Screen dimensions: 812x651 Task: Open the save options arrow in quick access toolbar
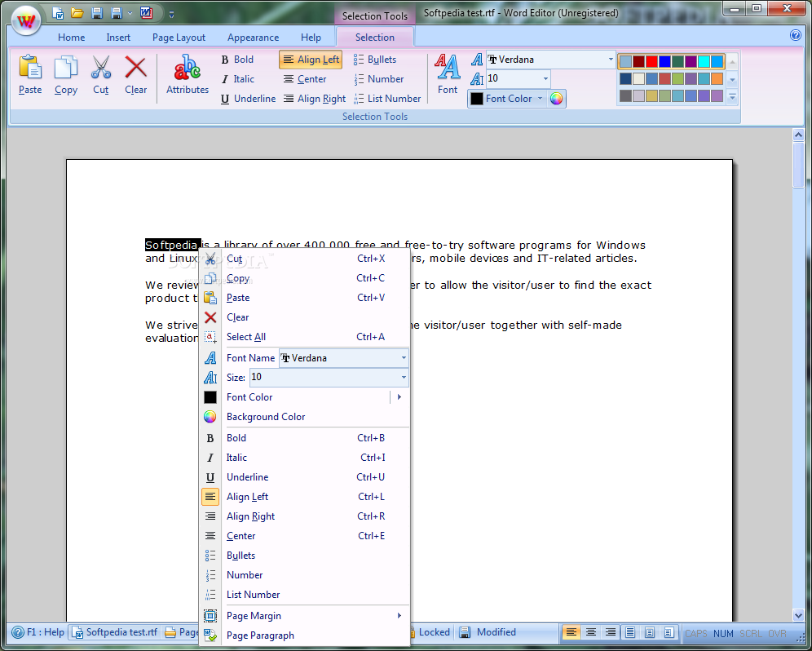(x=130, y=14)
